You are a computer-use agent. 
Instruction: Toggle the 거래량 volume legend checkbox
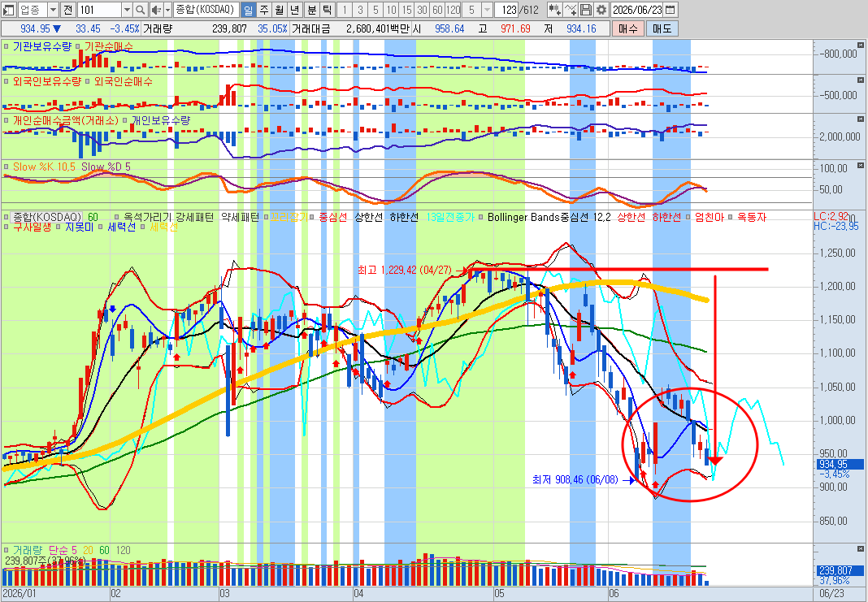pos(6,551)
